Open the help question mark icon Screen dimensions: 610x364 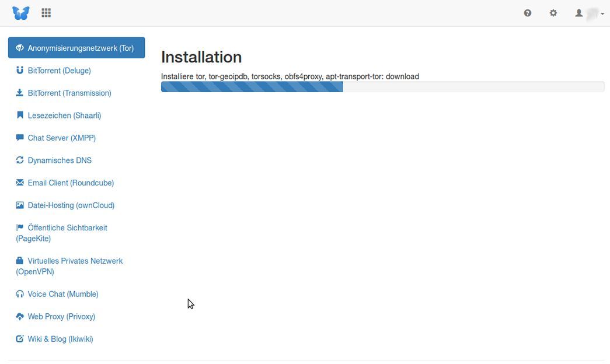pyautogui.click(x=528, y=13)
